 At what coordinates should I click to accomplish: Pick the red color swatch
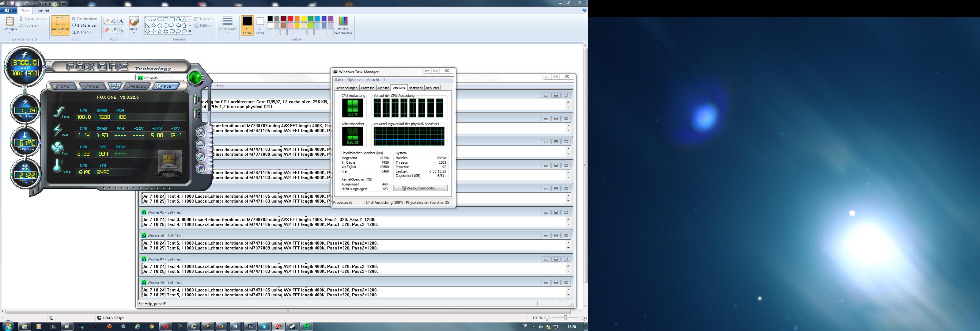290,19
